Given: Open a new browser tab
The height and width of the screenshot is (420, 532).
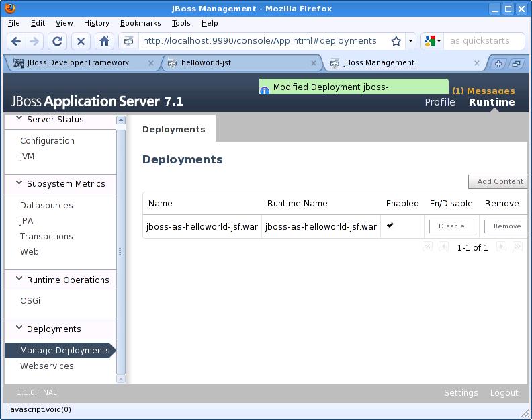Looking at the screenshot, I should pos(498,63).
